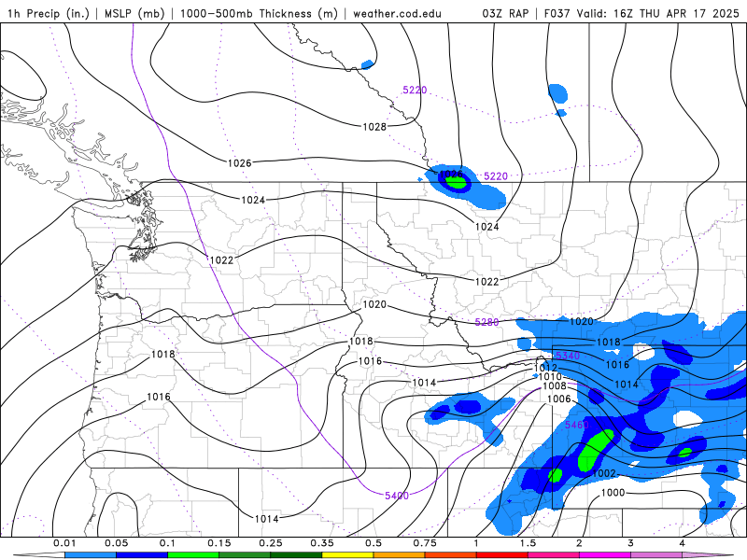Select the legend value 4
Image resolution: width=747 pixels, height=560 pixels.
point(683,543)
